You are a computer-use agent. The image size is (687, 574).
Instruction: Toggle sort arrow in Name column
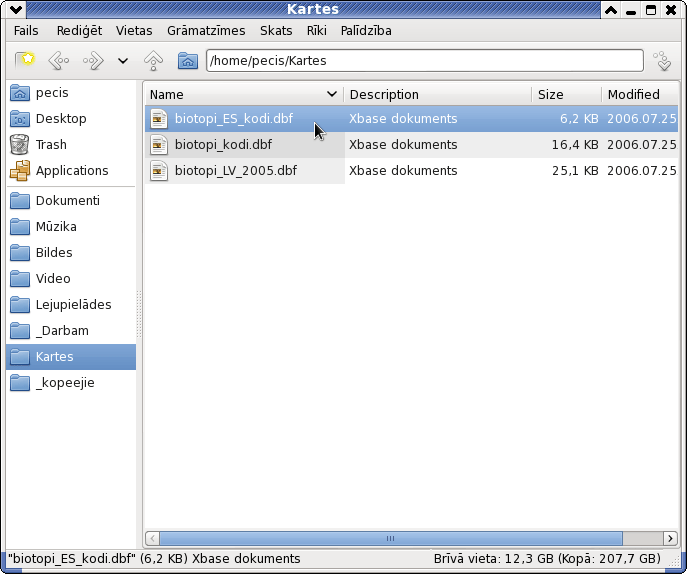click(332, 94)
